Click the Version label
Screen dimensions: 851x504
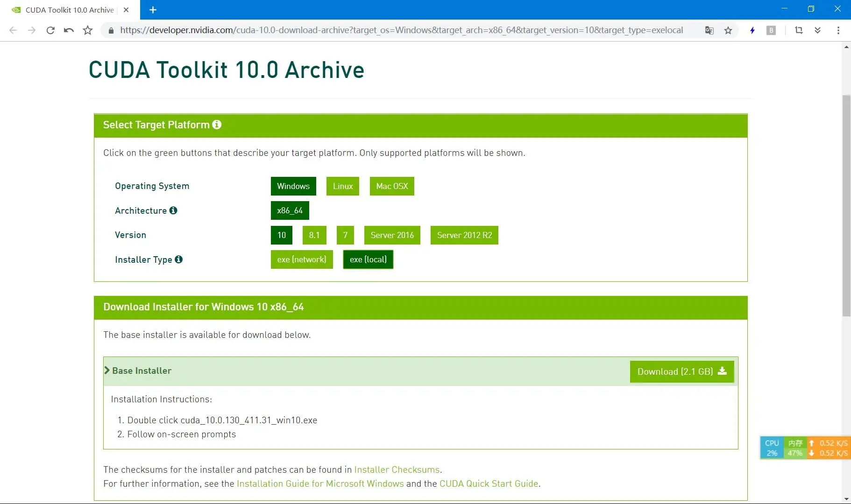[131, 235]
